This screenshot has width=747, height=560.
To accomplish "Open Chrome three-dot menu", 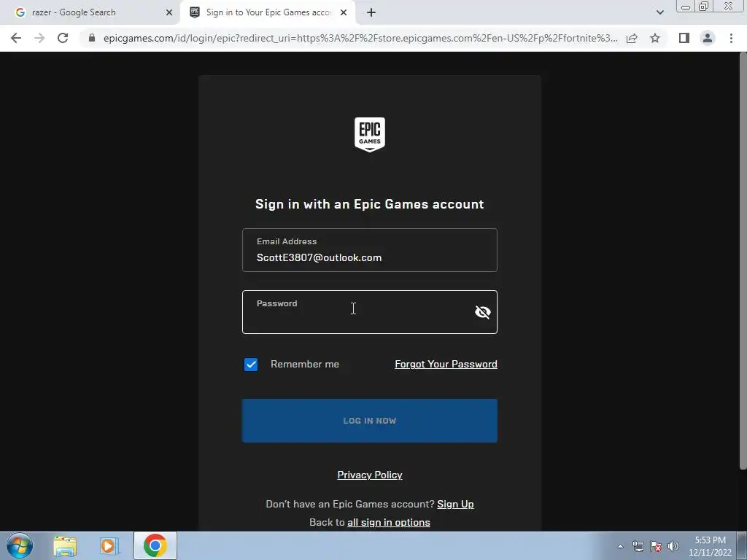I will [x=731, y=38].
